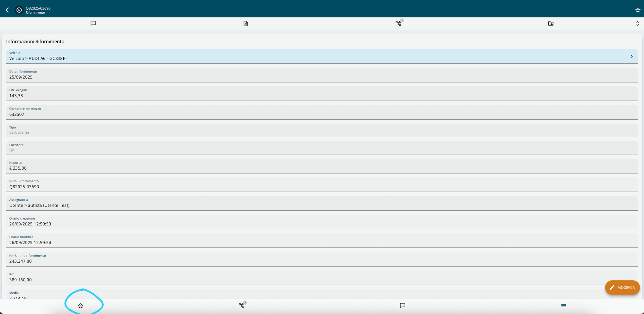
Task: Open chat from bottom navigation bar
Action: click(x=402, y=306)
